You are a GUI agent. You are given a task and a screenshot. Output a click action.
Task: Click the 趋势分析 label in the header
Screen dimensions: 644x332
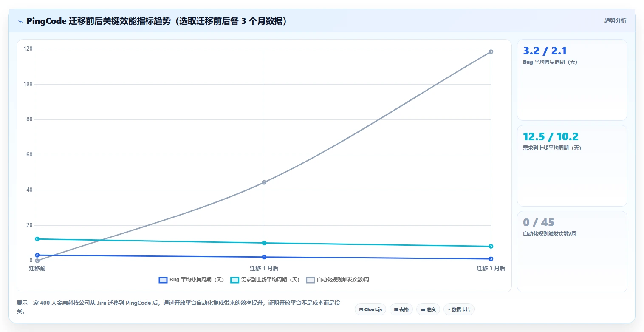click(615, 20)
